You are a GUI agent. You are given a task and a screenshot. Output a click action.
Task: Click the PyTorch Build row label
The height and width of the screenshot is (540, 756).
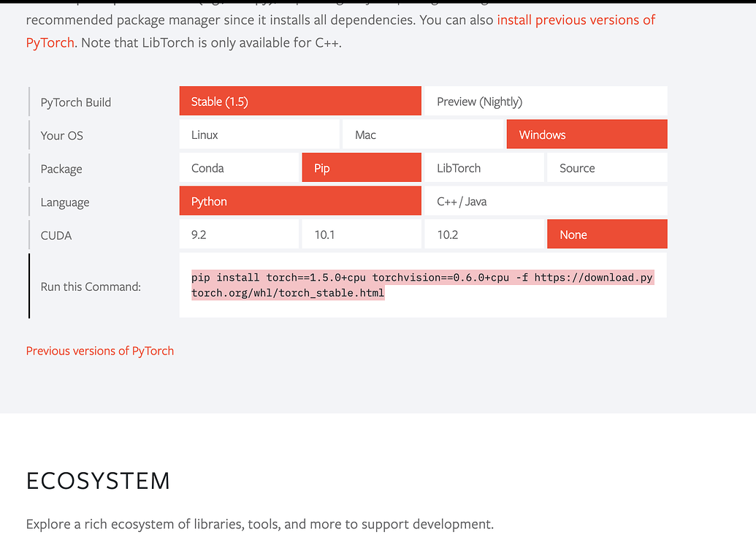point(76,102)
